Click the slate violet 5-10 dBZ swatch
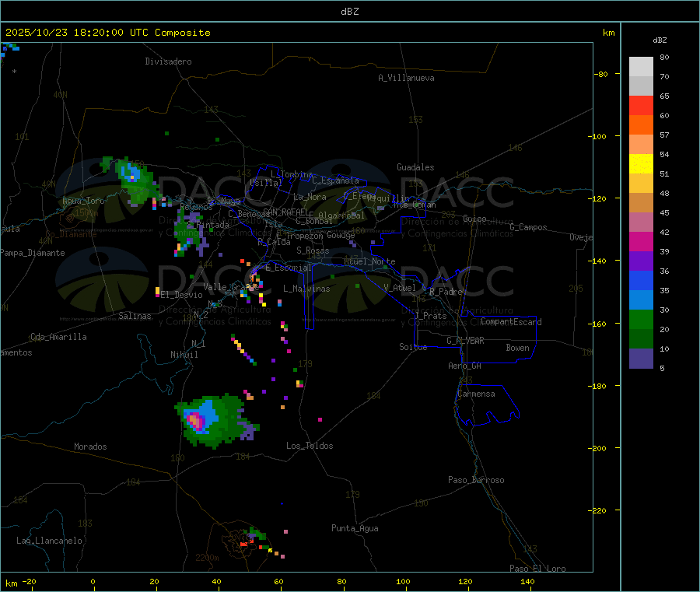 pos(641,359)
